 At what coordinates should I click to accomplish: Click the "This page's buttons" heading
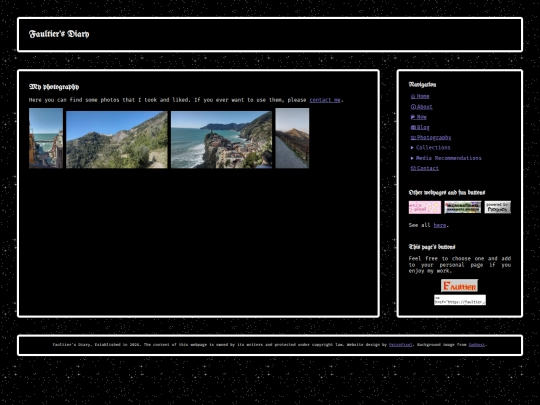point(432,247)
